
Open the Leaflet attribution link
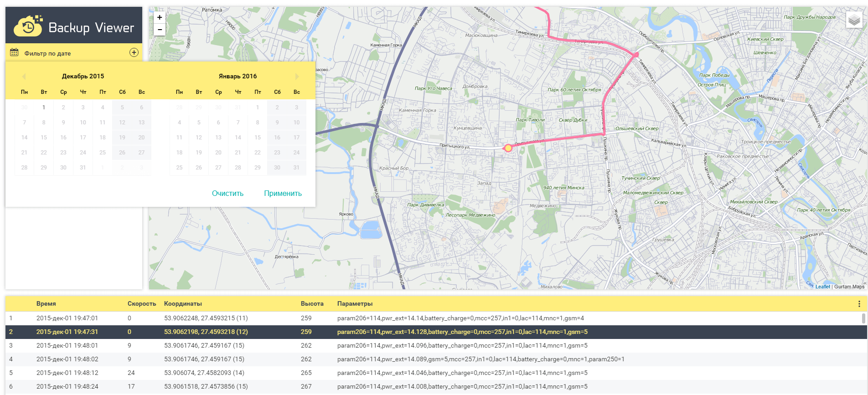click(x=822, y=287)
